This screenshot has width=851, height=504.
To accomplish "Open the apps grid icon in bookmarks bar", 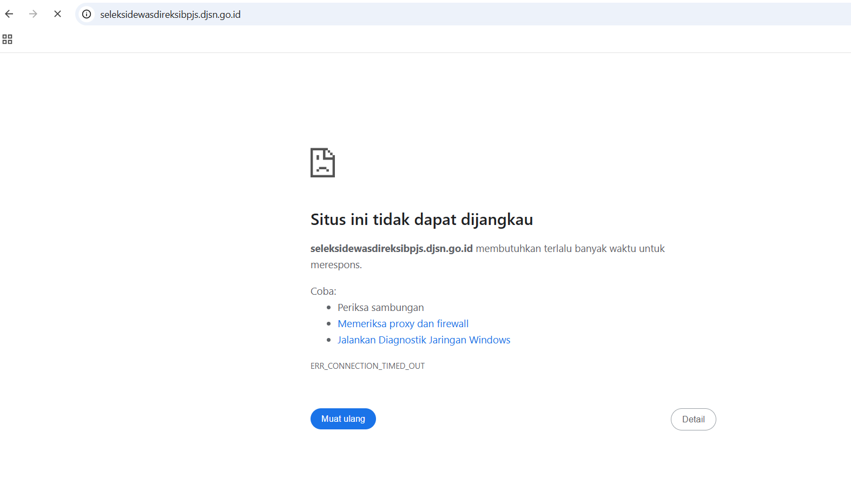I will coord(8,39).
